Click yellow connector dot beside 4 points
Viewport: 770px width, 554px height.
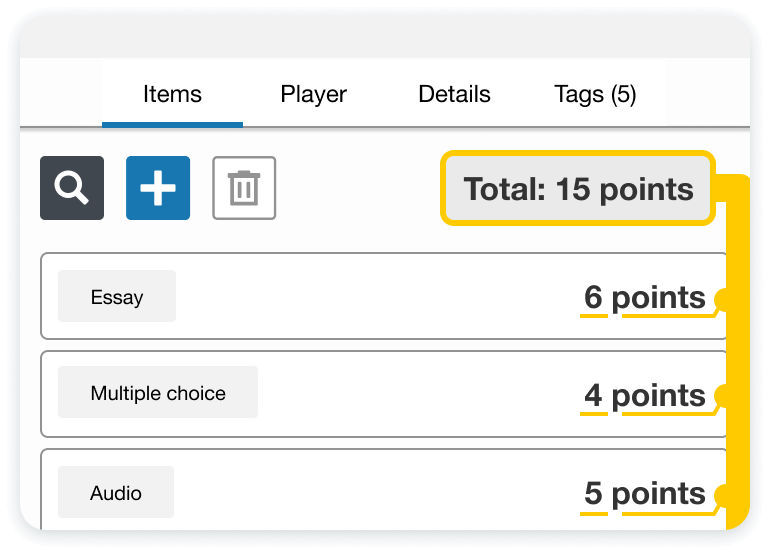[725, 396]
